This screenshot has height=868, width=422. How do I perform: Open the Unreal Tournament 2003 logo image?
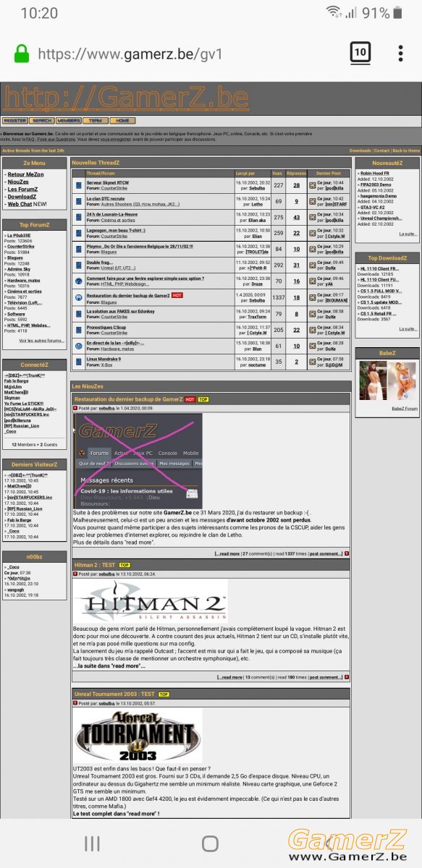tap(138, 736)
